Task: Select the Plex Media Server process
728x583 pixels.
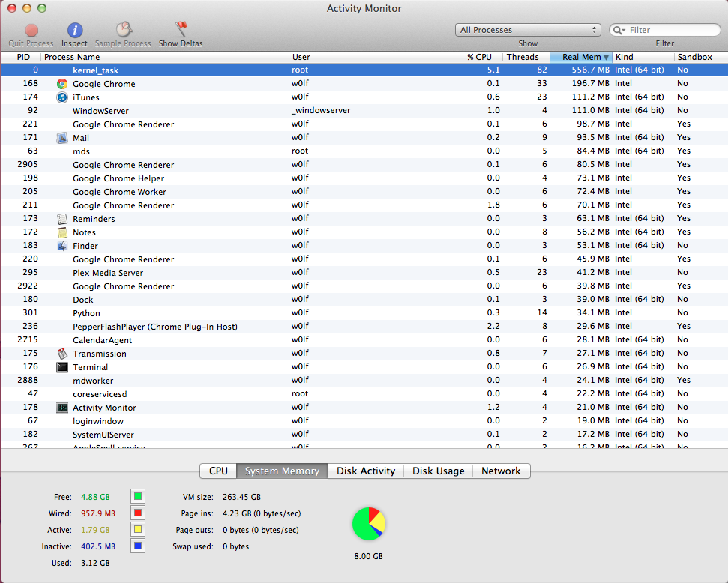Action: [364, 273]
